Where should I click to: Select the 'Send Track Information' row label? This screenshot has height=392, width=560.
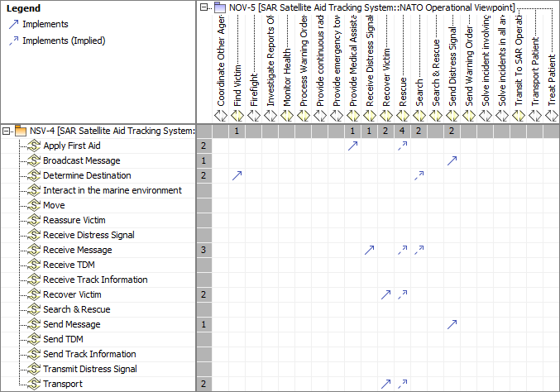pos(89,354)
